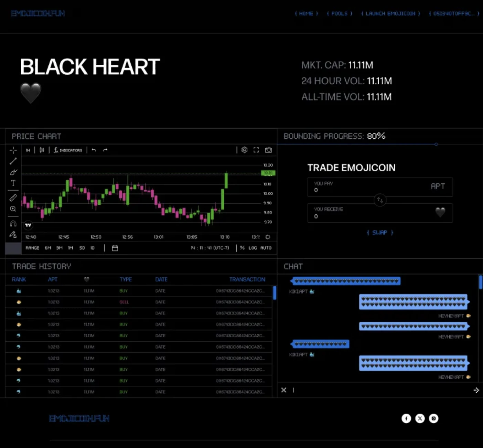
Task: Open the Indicators menu
Action: click(68, 150)
